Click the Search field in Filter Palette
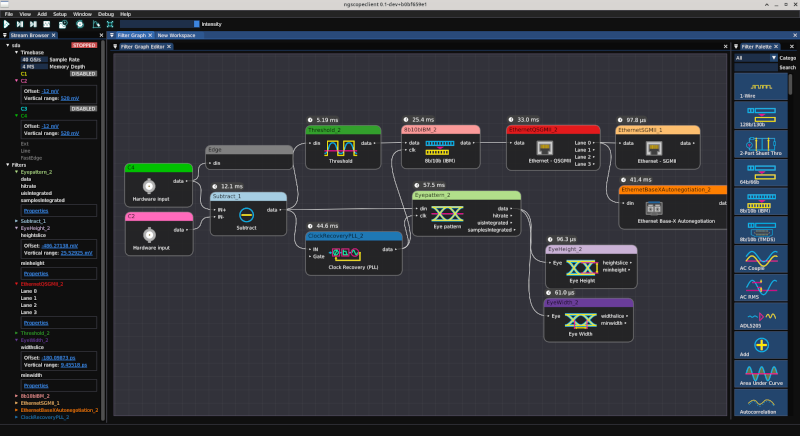 [756, 67]
